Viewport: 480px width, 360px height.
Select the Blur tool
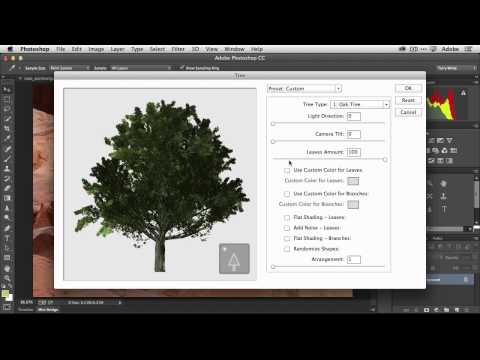click(7, 208)
